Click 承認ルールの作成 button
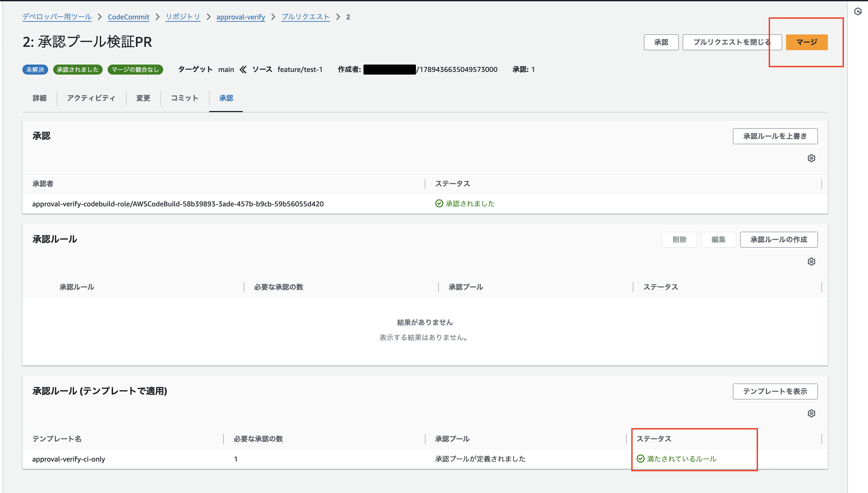Viewport: 868px width, 493px height. (779, 240)
